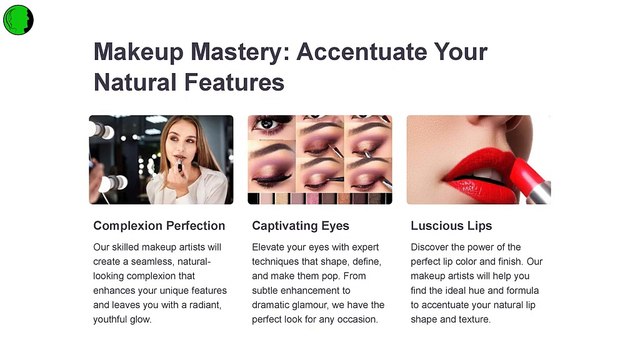Select the Makeup Mastery slide title
Screen dimensions: 640x360
coord(290,67)
